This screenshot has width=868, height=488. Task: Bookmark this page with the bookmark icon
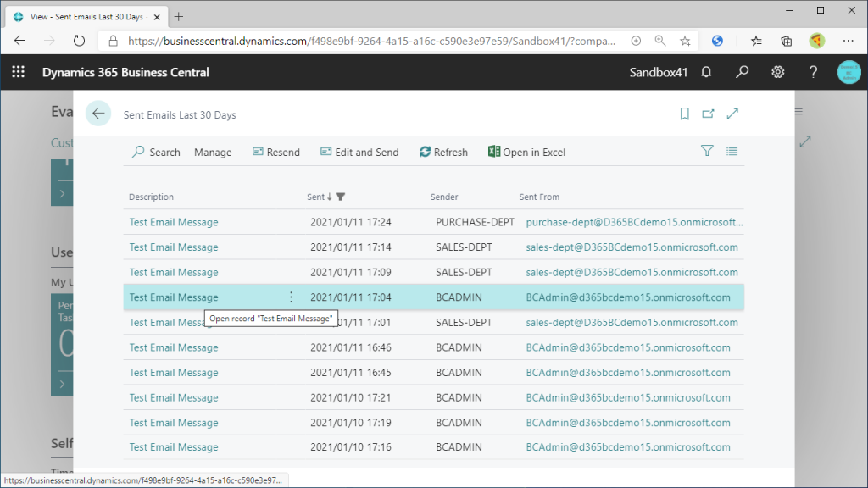[685, 114]
